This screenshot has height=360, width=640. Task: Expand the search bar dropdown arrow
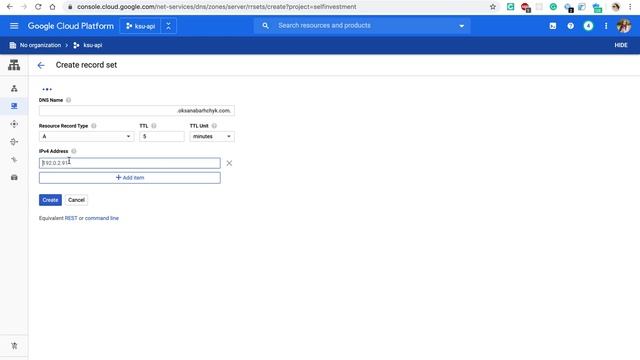point(462,26)
